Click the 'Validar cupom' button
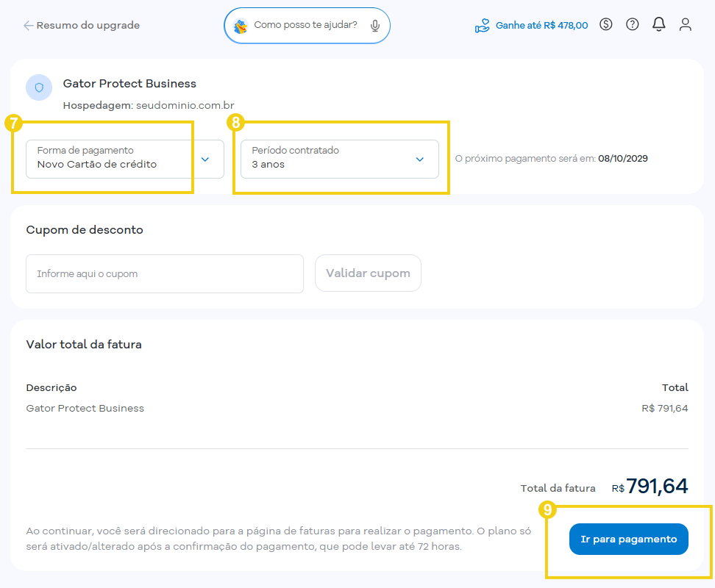The width and height of the screenshot is (715, 588). [368, 273]
